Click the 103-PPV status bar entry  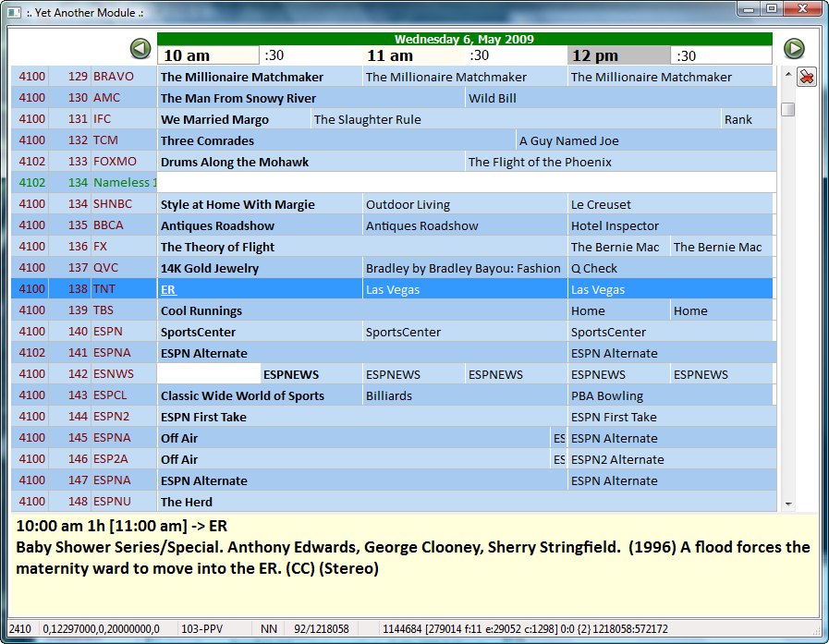(202, 628)
